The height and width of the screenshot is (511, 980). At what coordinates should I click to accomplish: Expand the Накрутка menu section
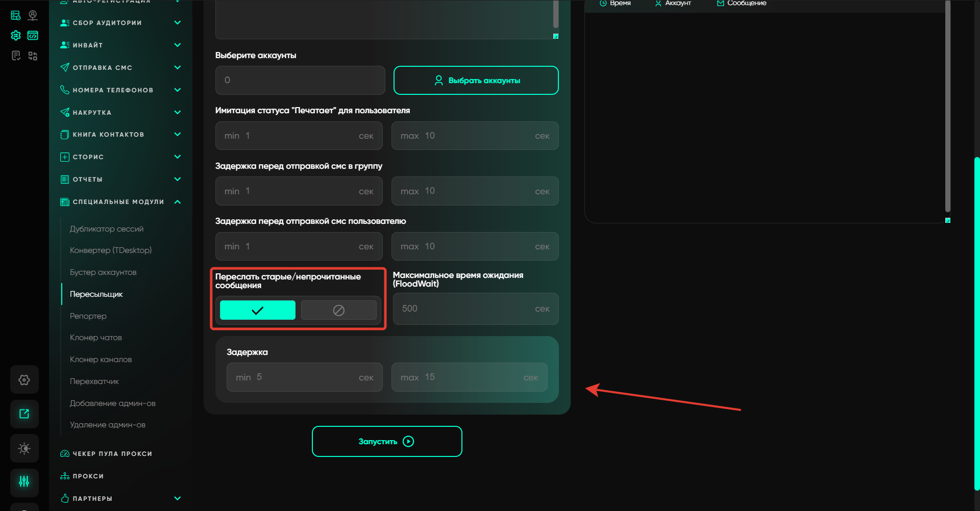(178, 112)
